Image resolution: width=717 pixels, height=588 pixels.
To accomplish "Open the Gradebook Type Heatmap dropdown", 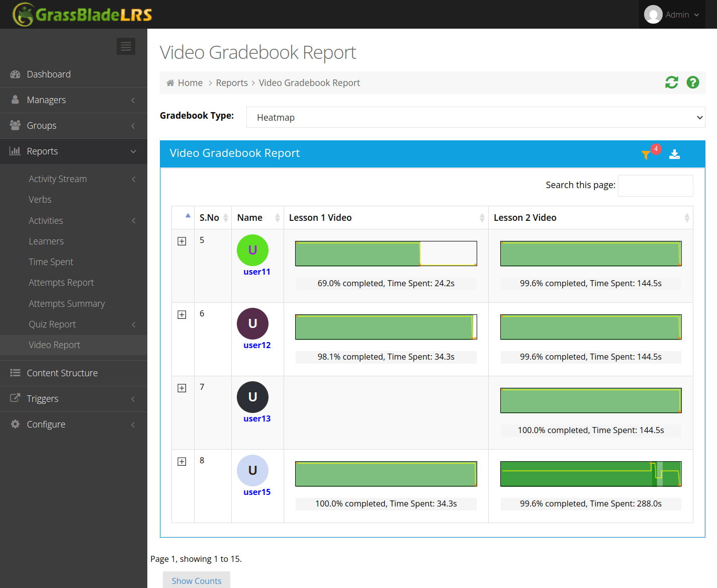I will [476, 117].
